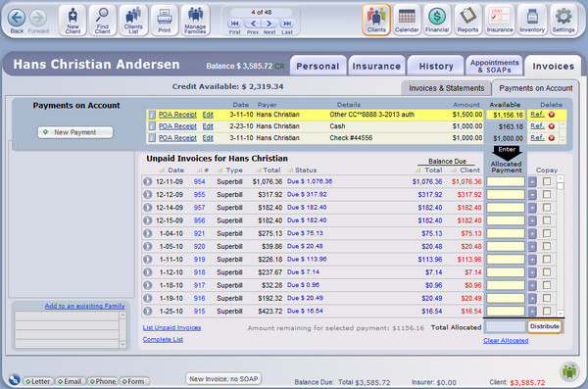Click New Invoice, no SOAP button
588x389 pixels.
[223, 379]
